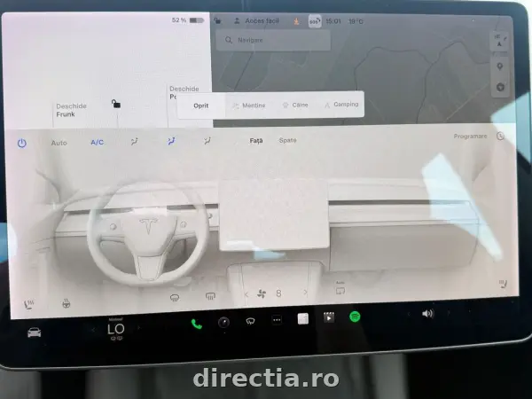Tap the LO temperature setting
532x399 pixels.
click(x=116, y=329)
